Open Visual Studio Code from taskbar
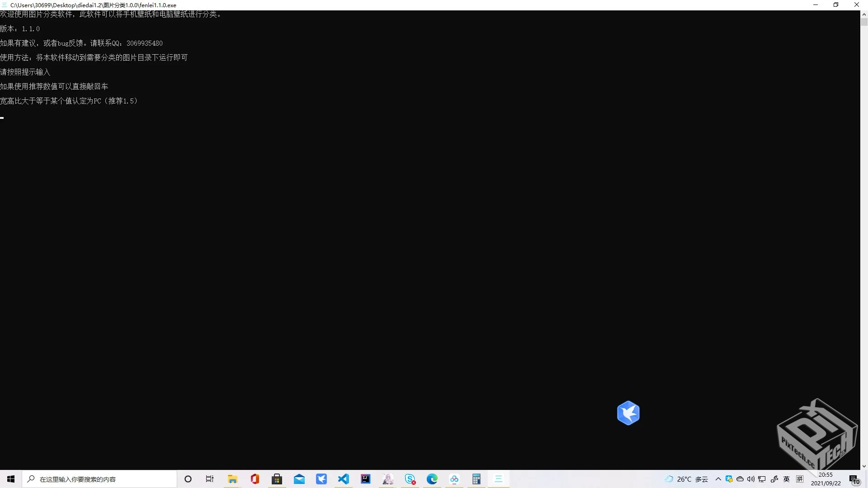This screenshot has height=488, width=868. point(344,479)
